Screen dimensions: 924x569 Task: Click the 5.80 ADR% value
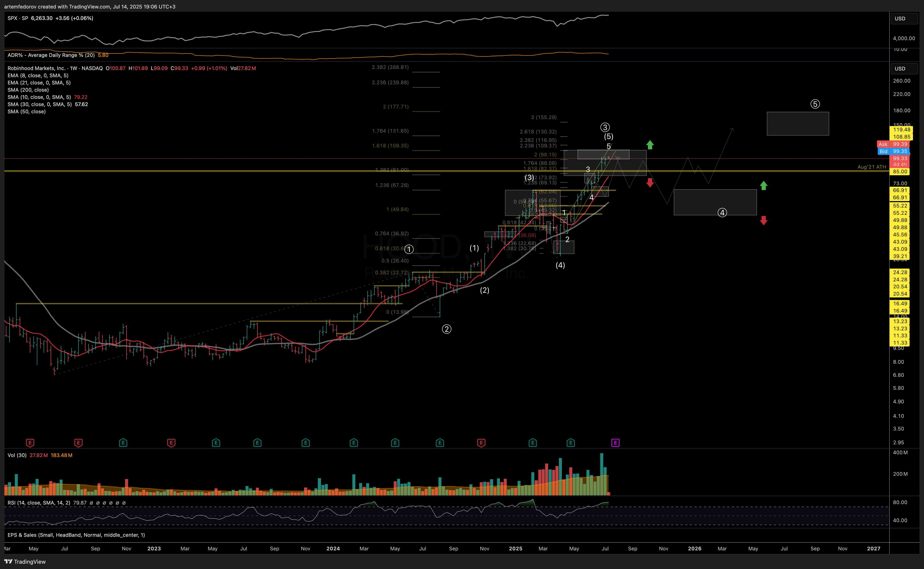click(103, 55)
